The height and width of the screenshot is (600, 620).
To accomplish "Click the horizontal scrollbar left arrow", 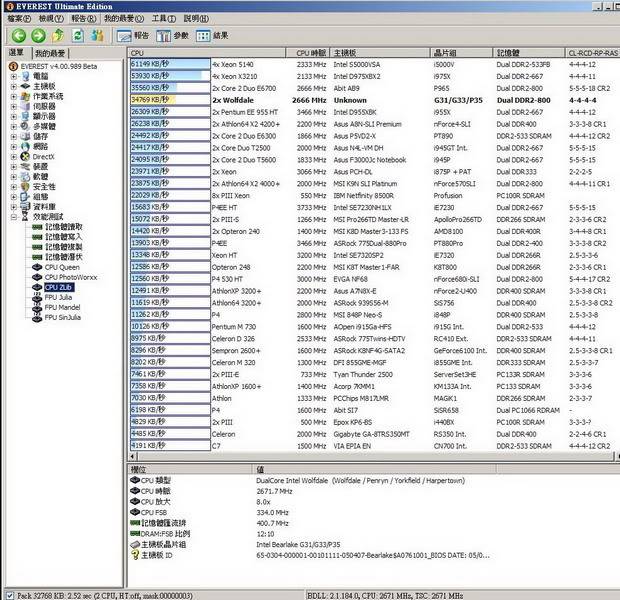I will pyautogui.click(x=133, y=456).
